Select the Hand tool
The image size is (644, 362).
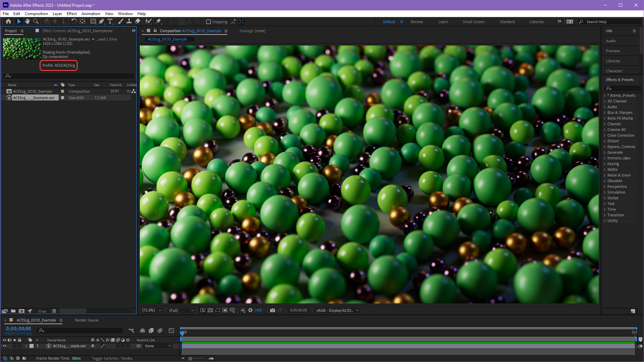coord(27,21)
